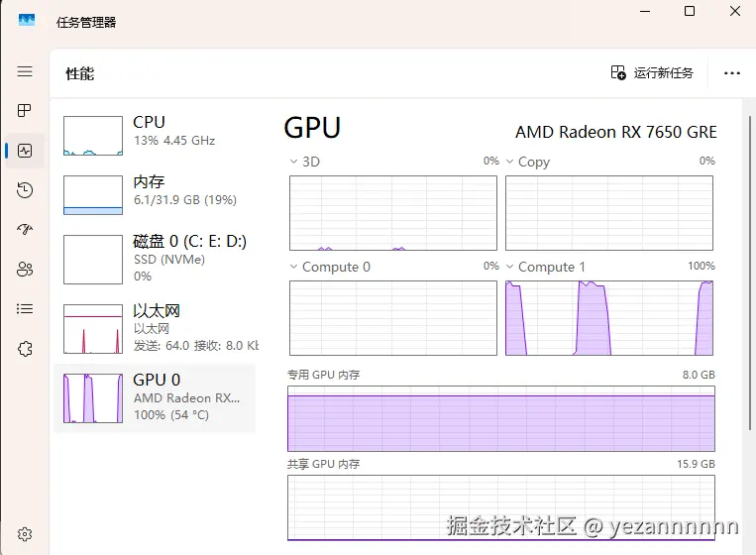Image resolution: width=756 pixels, height=555 pixels.
Task: Click the Run new task button
Action: click(653, 73)
